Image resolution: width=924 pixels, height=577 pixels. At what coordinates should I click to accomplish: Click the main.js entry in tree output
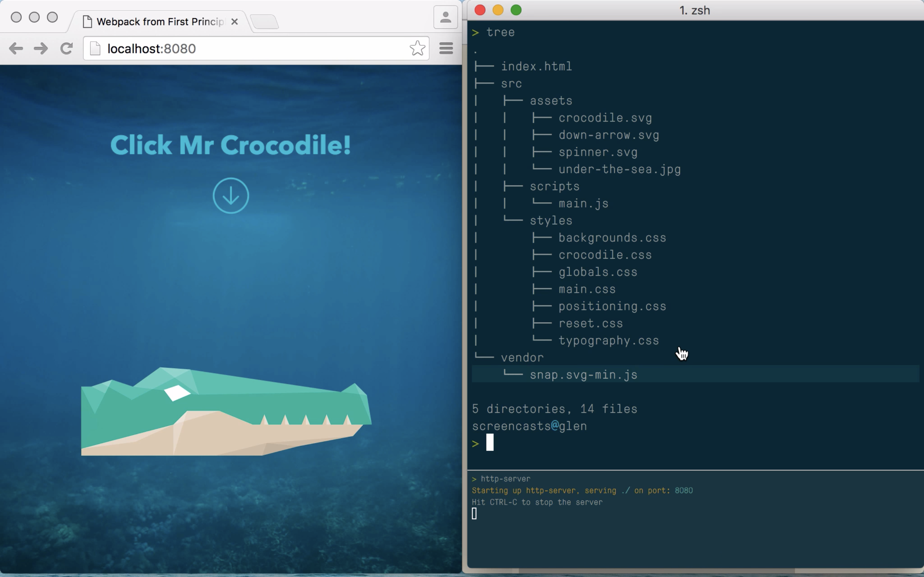[583, 204]
